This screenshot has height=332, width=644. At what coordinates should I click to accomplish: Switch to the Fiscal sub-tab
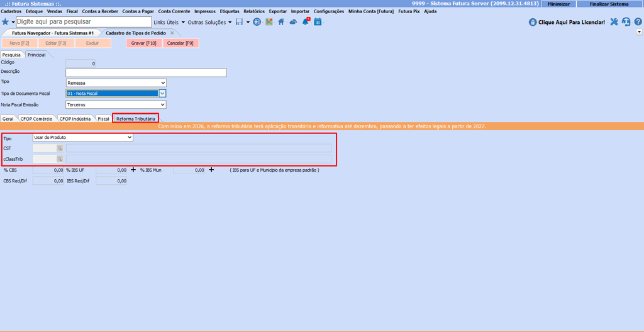[103, 119]
